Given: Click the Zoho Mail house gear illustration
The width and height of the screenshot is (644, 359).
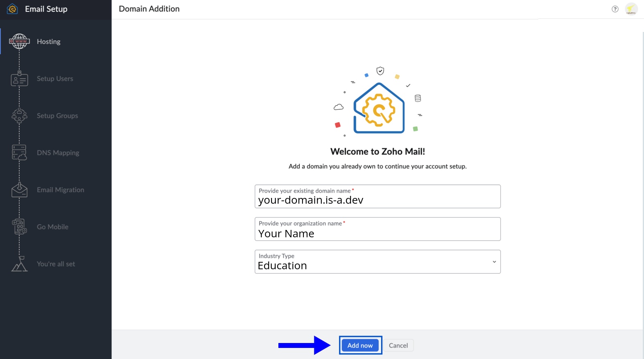Looking at the screenshot, I should [x=379, y=108].
